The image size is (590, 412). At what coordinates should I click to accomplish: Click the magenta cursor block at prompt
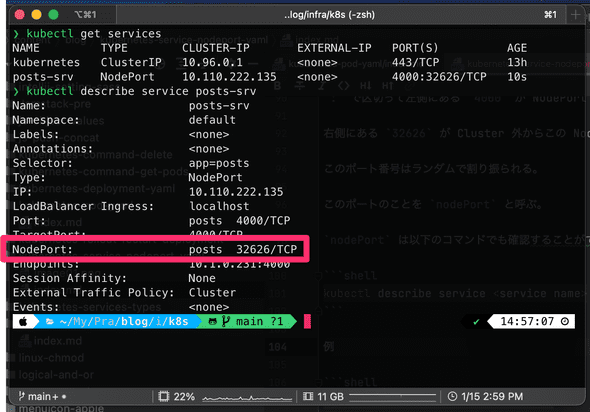coord(307,321)
